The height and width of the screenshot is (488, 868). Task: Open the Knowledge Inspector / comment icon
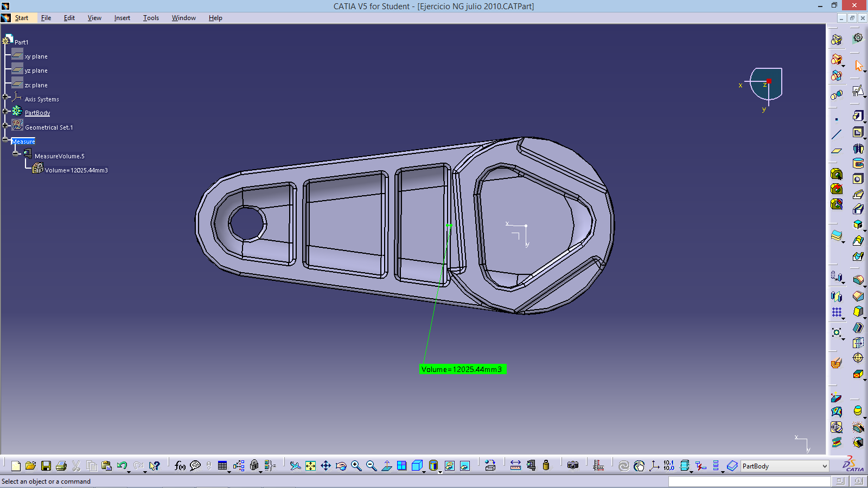coord(195,466)
